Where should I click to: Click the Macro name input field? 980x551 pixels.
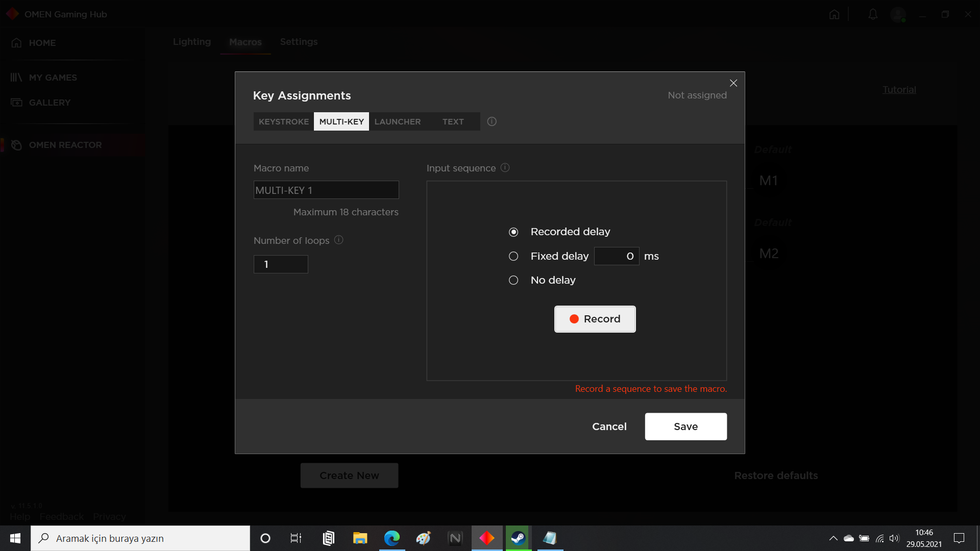pyautogui.click(x=326, y=190)
